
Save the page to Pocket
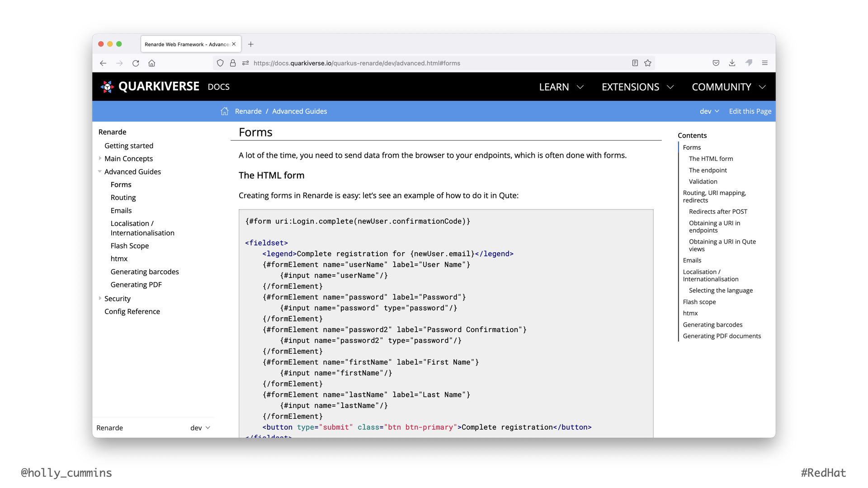(716, 63)
